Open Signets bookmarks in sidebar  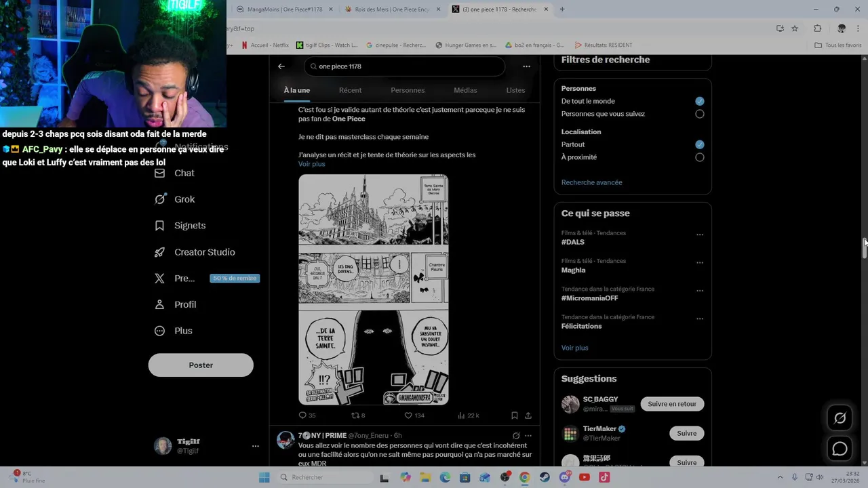(x=180, y=226)
